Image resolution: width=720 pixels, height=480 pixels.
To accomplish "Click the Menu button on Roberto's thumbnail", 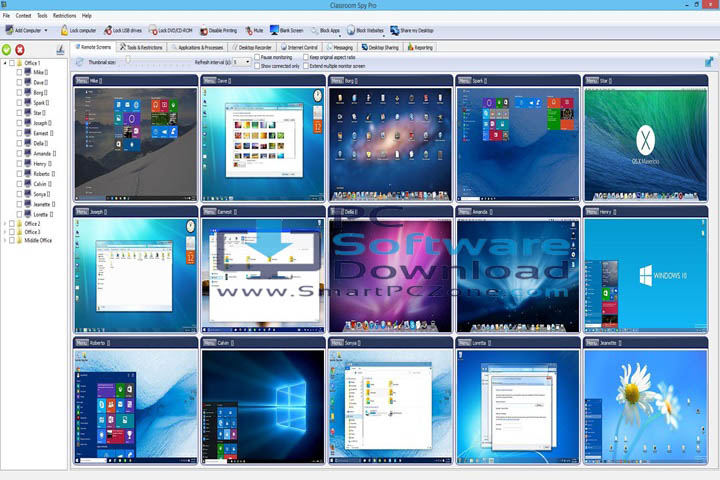I will pos(82,343).
